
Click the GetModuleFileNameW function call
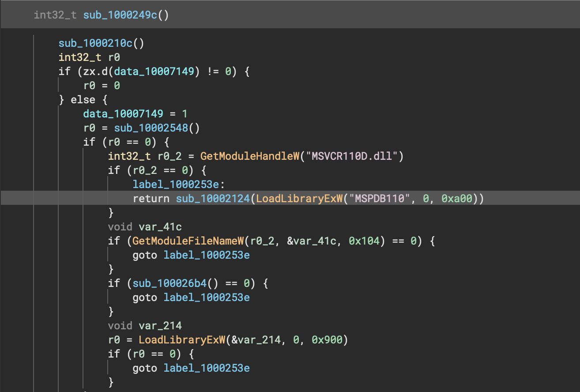189,241
